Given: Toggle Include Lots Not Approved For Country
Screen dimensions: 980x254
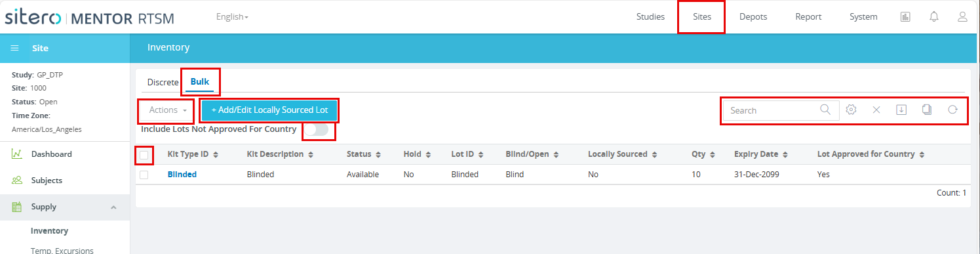Looking at the screenshot, I should click(317, 130).
